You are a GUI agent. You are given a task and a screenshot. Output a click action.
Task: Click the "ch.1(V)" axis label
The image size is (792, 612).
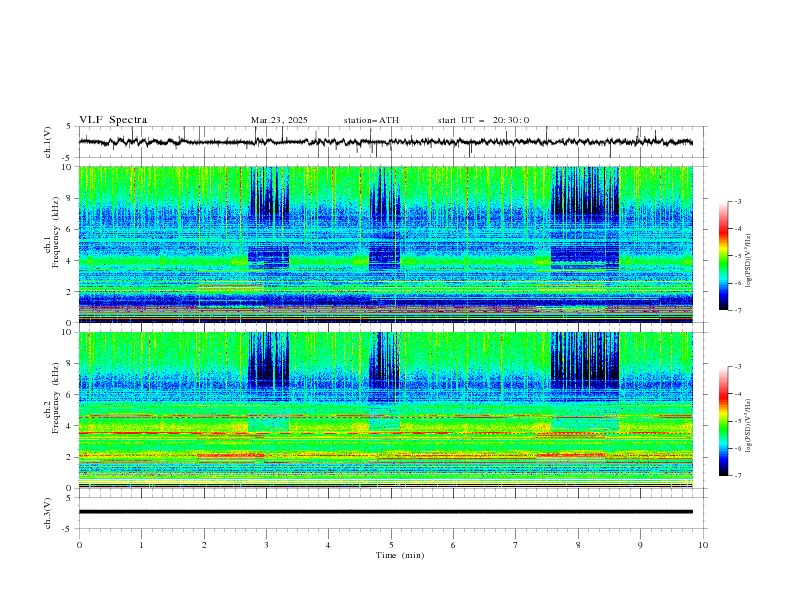[x=48, y=142]
